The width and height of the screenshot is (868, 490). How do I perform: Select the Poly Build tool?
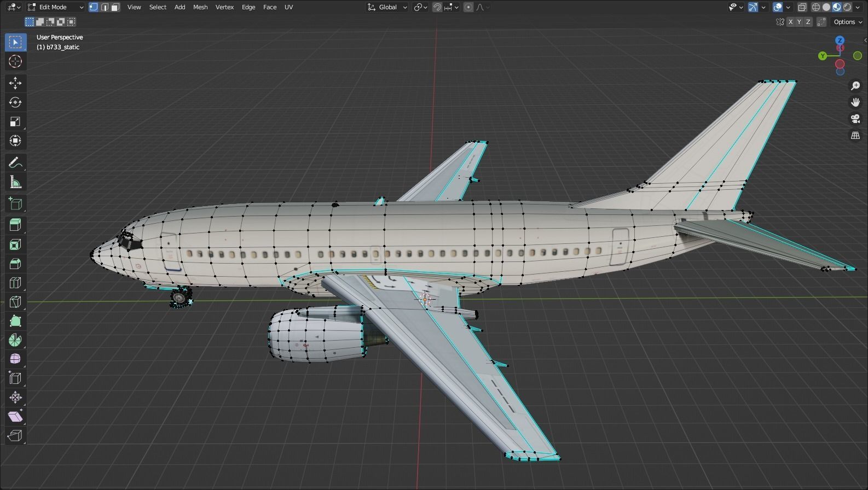(x=15, y=321)
